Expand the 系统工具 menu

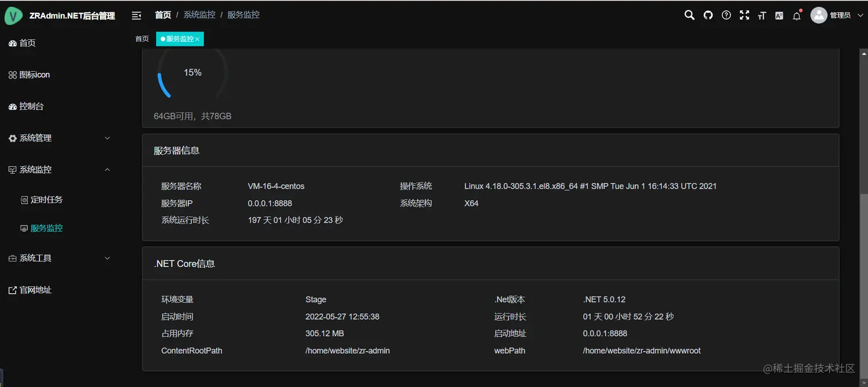pyautogui.click(x=57, y=259)
